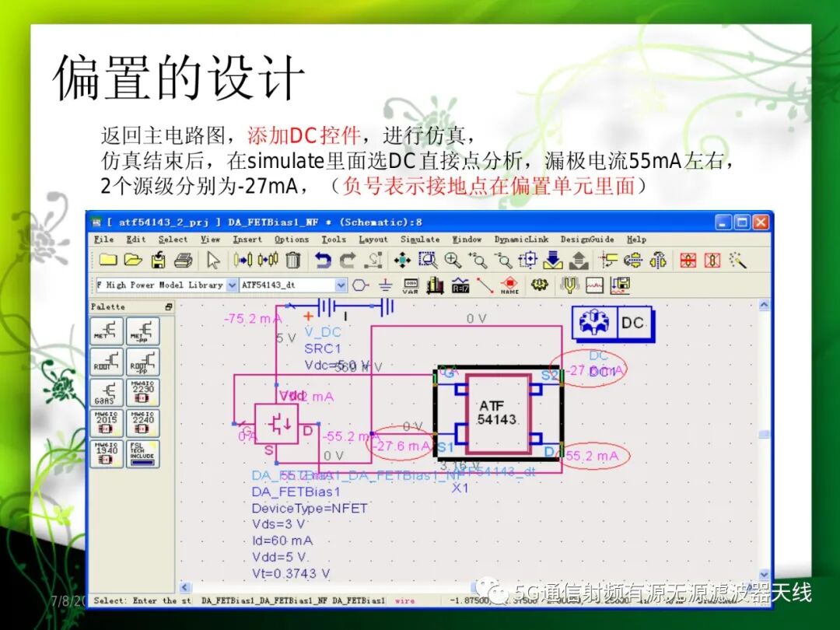Expand the High Power Model Library dropdown
The height and width of the screenshot is (630, 840).
tap(232, 285)
